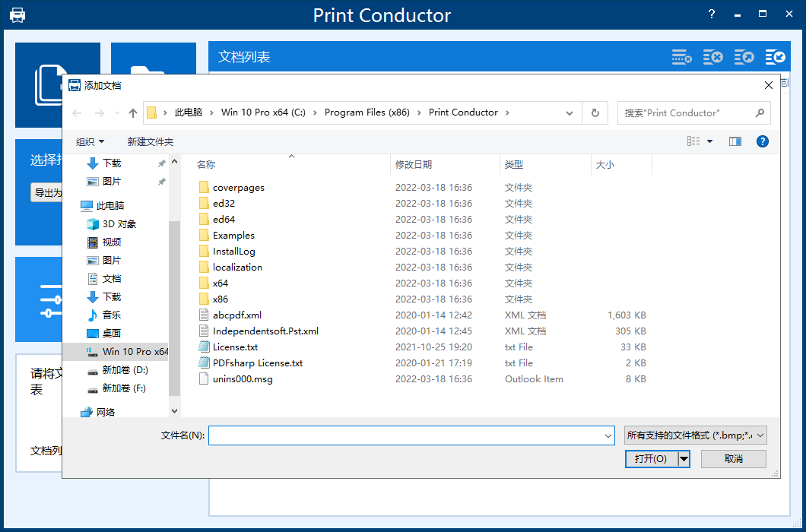This screenshot has width=806, height=532.
Task: Expand the address bar history dropdown
Action: [x=570, y=112]
